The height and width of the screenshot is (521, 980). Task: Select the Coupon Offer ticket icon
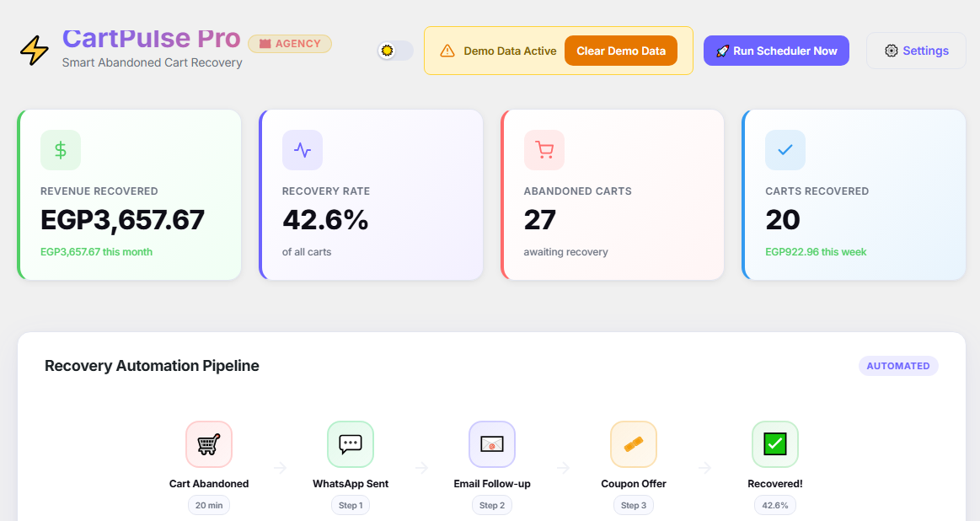click(634, 444)
